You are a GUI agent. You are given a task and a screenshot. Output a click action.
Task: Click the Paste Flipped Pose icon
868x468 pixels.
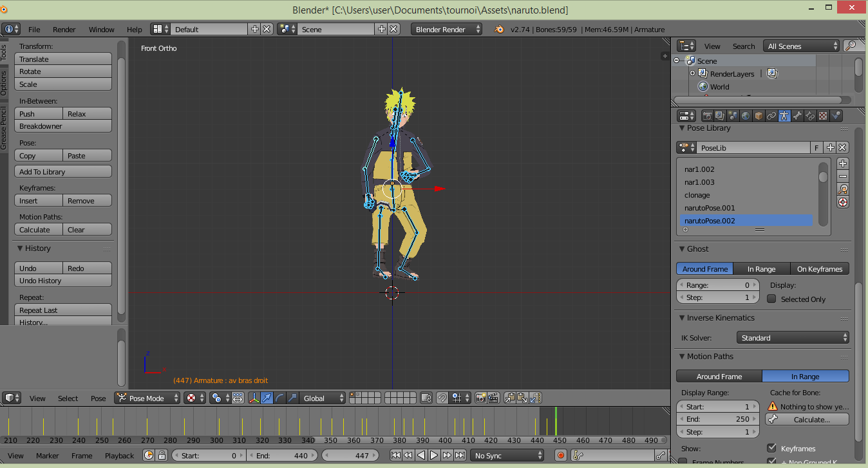click(x=536, y=398)
